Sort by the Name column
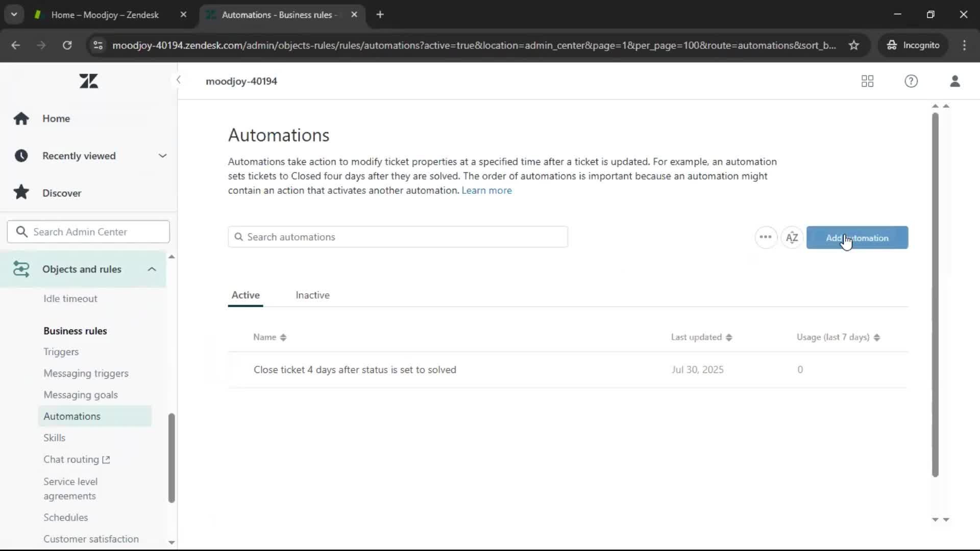Viewport: 980px width, 551px height. pyautogui.click(x=269, y=337)
